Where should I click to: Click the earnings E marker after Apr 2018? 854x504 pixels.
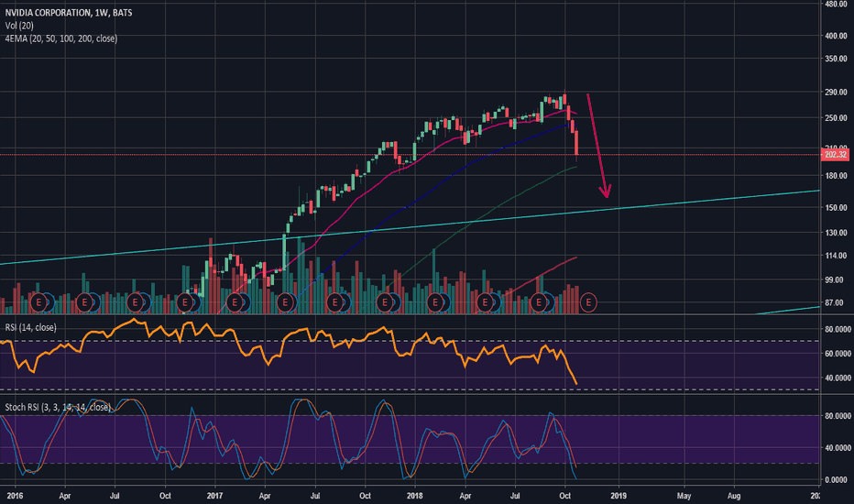pyautogui.click(x=485, y=301)
